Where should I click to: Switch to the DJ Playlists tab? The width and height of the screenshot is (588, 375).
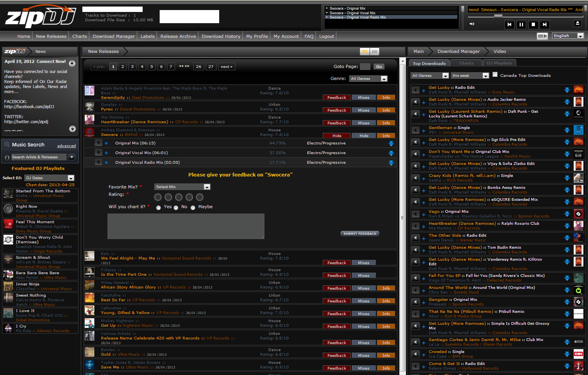pos(499,63)
